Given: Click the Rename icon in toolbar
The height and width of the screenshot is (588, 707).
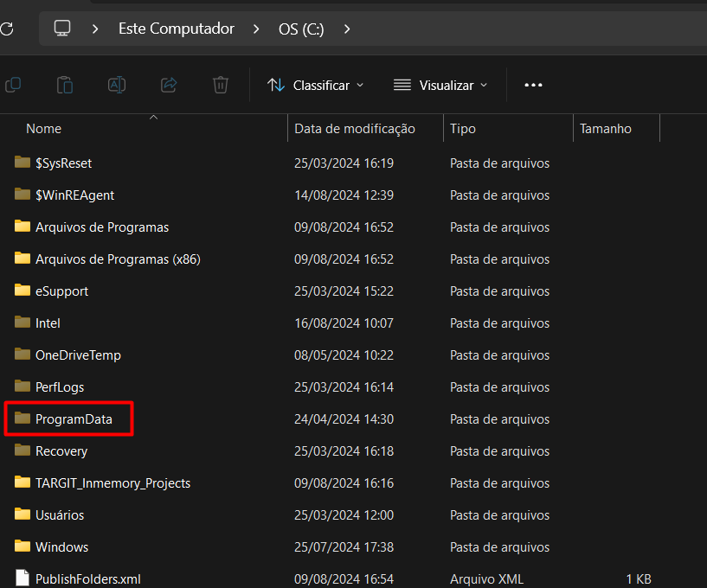Looking at the screenshot, I should 117,85.
